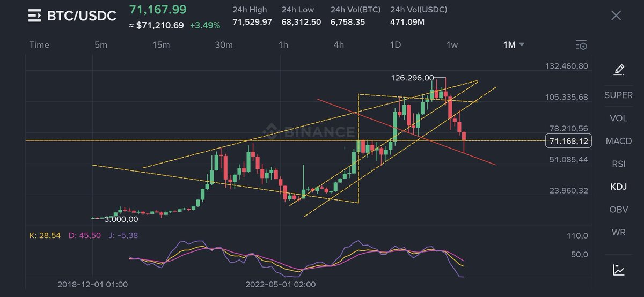Viewport: 644px width, 297px height.
Task: Toggle the KDJ indicator
Action: tap(618, 187)
